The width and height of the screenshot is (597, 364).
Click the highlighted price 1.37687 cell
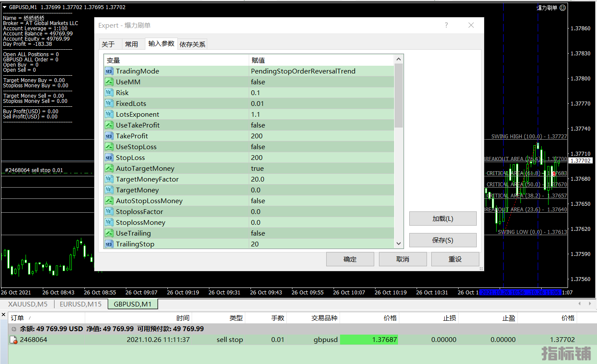point(369,340)
